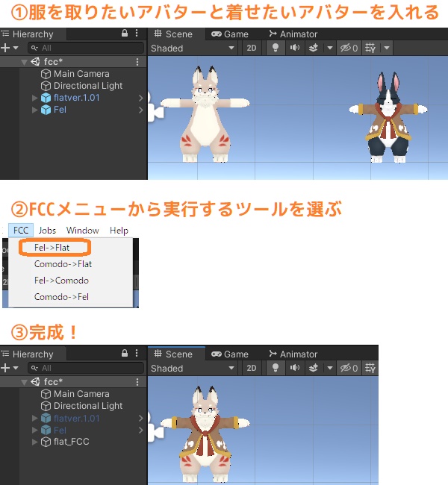
Task: Click the search field in bottom Hierarchy
Action: tap(86, 368)
